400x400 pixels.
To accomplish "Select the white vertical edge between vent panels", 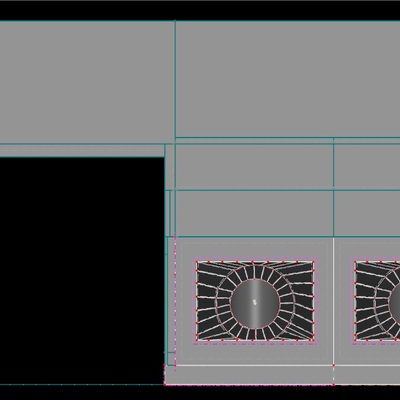I will pyautogui.click(x=334, y=301).
